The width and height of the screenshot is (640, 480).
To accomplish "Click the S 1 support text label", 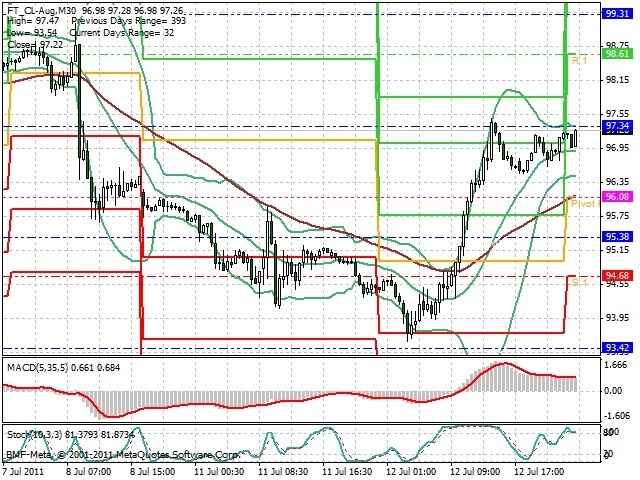I will [580, 282].
